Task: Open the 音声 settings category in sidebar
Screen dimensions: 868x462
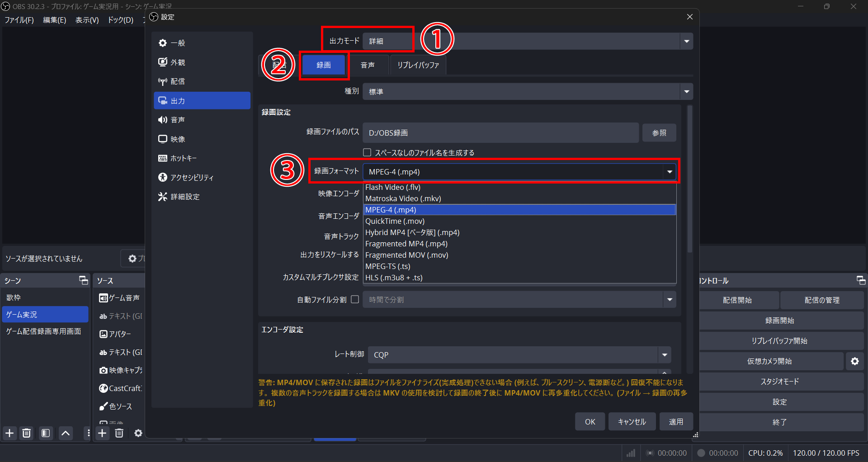Action: pos(202,120)
